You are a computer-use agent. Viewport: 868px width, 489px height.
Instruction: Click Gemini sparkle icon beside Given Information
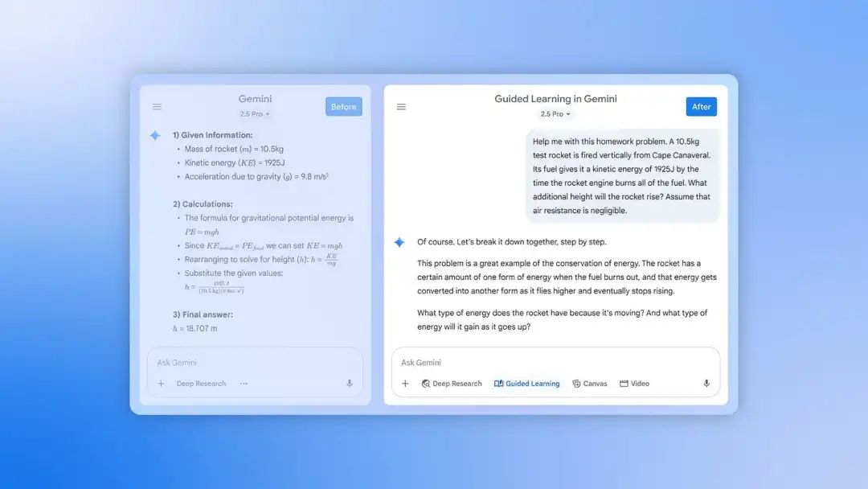[x=155, y=135]
